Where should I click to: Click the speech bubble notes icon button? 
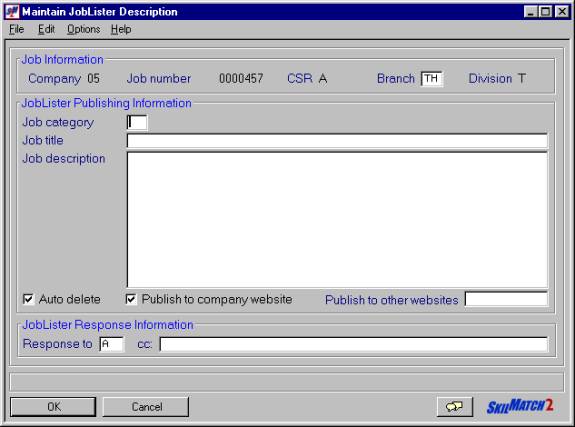point(454,407)
